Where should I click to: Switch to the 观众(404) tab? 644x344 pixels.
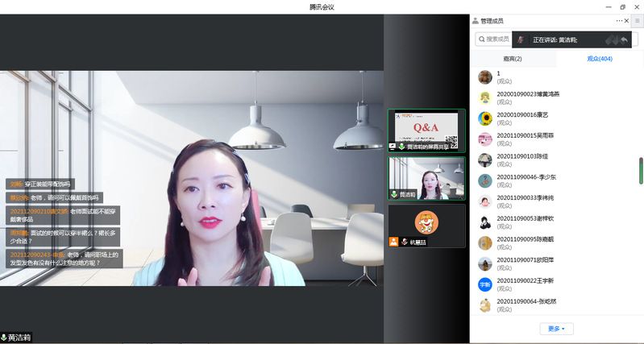(600, 59)
